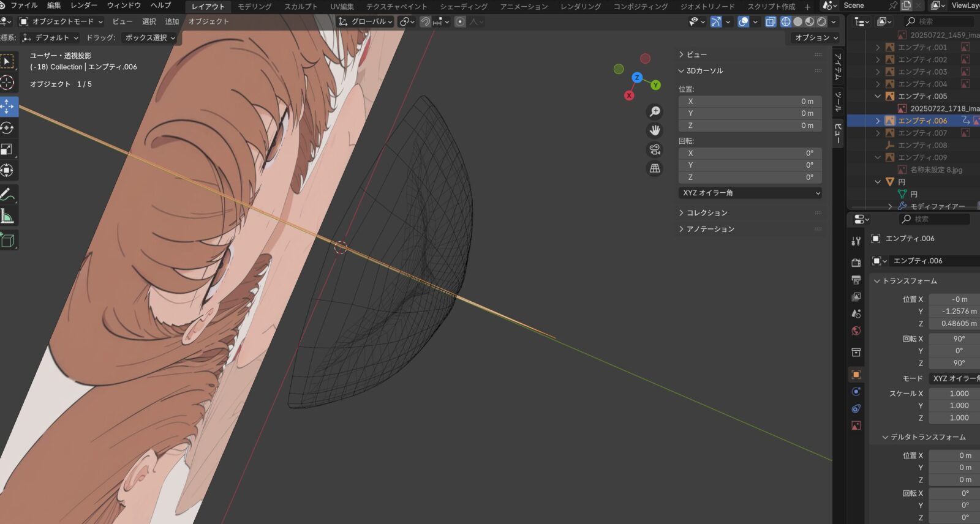Open the World properties tab
The width and height of the screenshot is (980, 524).
click(856, 331)
